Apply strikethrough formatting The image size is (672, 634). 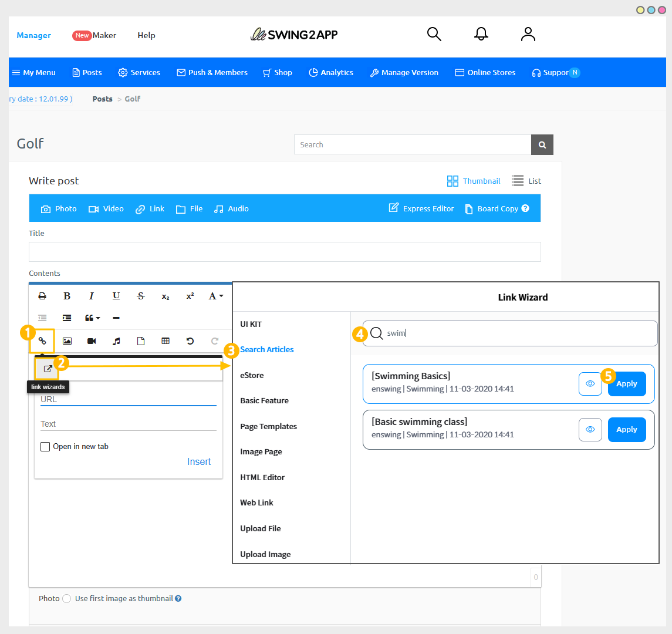pos(141,296)
